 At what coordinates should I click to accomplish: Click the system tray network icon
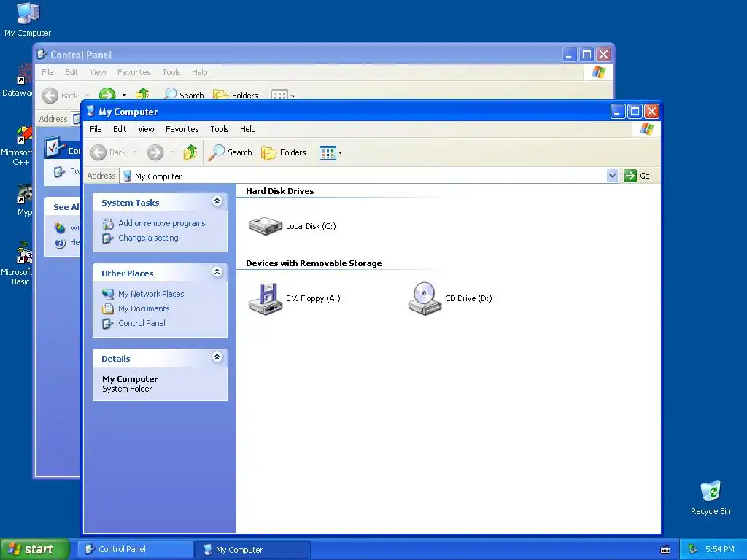point(693,549)
